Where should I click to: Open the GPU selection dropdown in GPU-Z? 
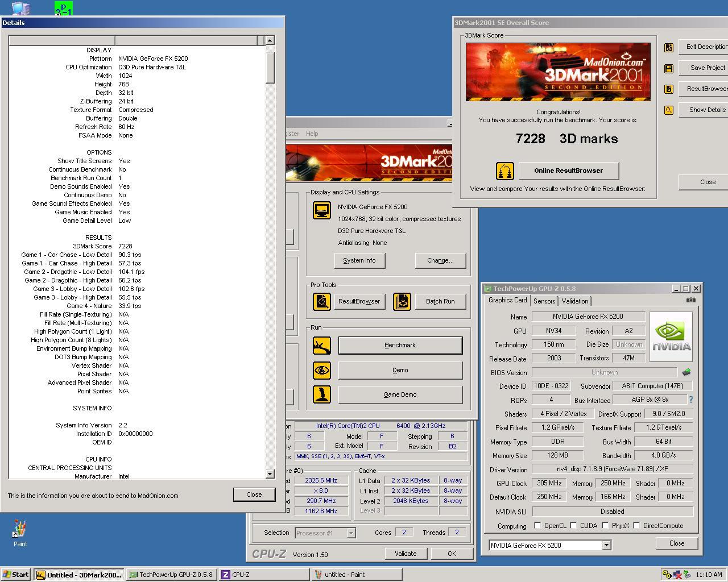[x=606, y=546]
